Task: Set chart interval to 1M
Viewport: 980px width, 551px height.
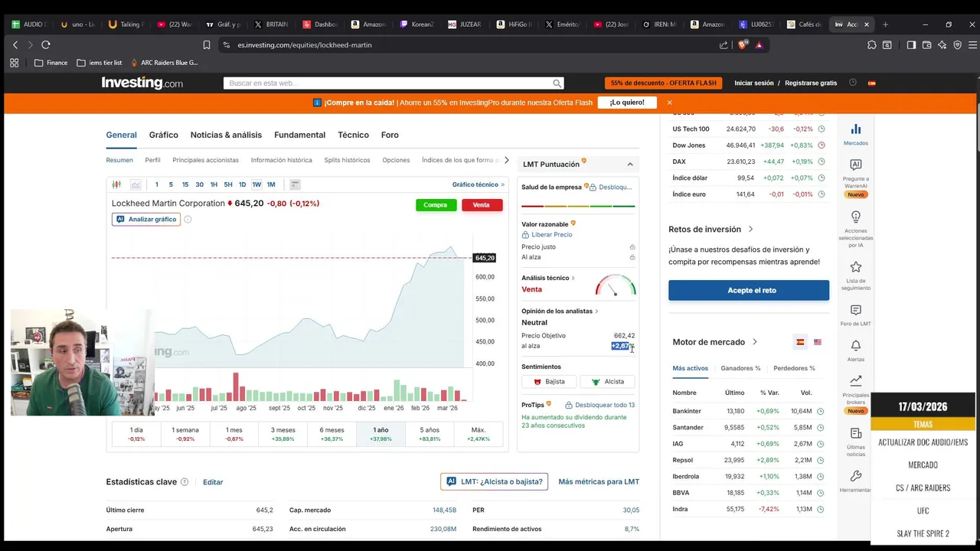Action: pos(271,184)
